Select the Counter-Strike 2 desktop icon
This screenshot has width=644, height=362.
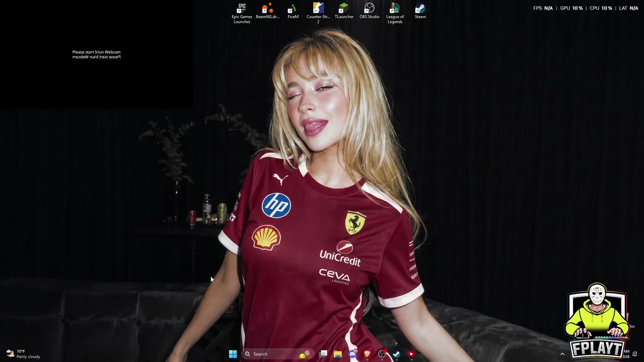point(318,14)
